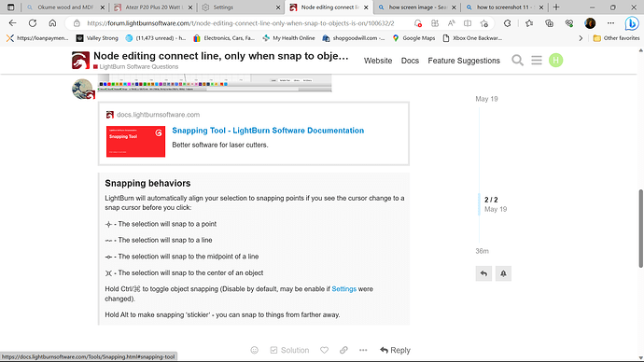This screenshot has width=644, height=362.
Task: Reply to the post
Action: click(395, 350)
